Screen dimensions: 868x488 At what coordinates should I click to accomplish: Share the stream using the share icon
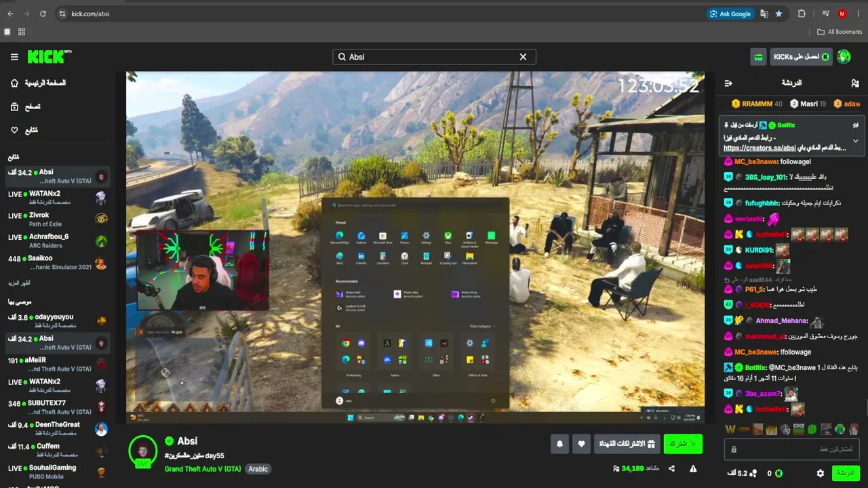(671, 468)
